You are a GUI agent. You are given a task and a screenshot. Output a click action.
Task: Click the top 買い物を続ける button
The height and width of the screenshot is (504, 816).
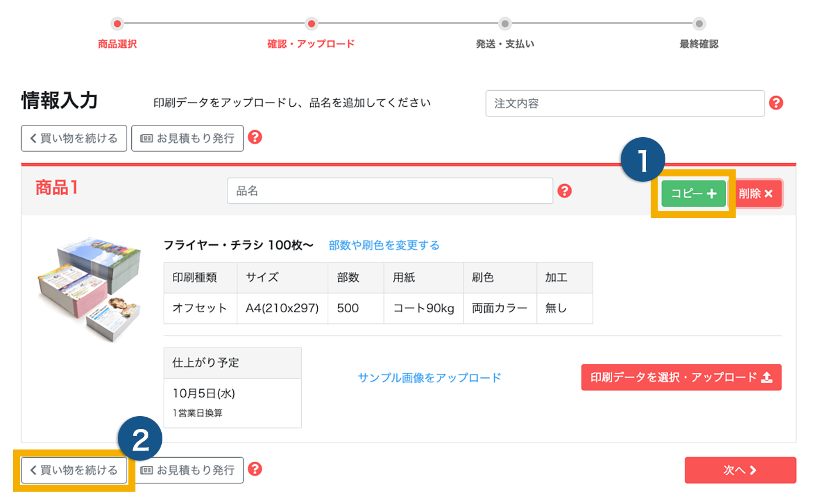click(x=74, y=138)
